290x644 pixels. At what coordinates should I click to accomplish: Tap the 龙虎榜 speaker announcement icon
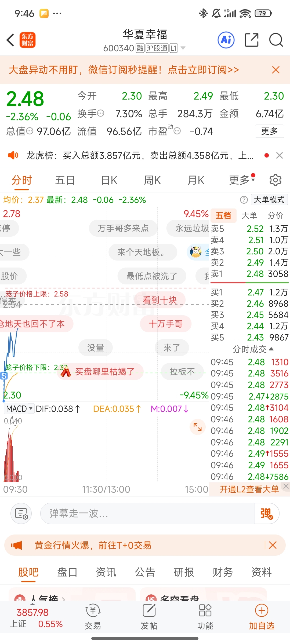(13, 155)
